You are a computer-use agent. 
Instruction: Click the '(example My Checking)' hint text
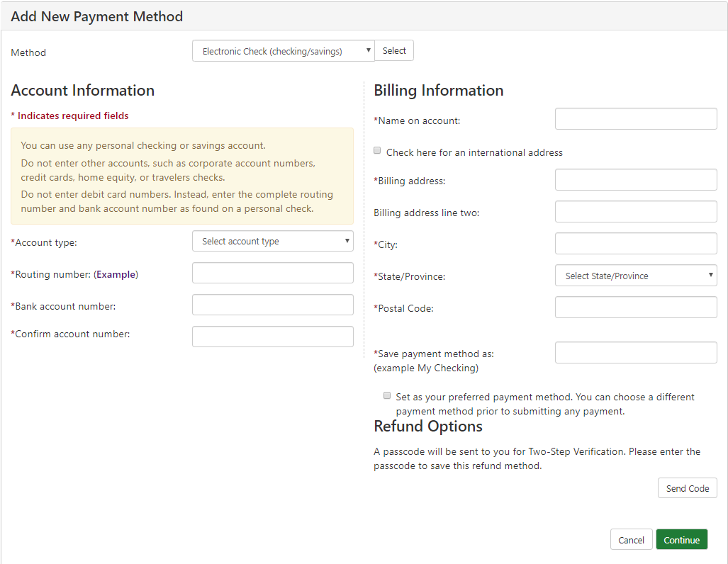pyautogui.click(x=426, y=368)
